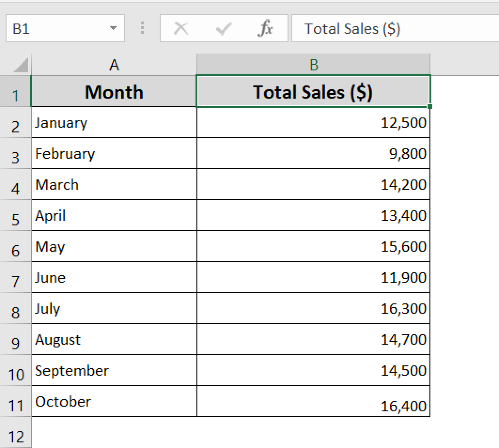
Task: Select the cell containing 12,500
Action: (x=313, y=123)
